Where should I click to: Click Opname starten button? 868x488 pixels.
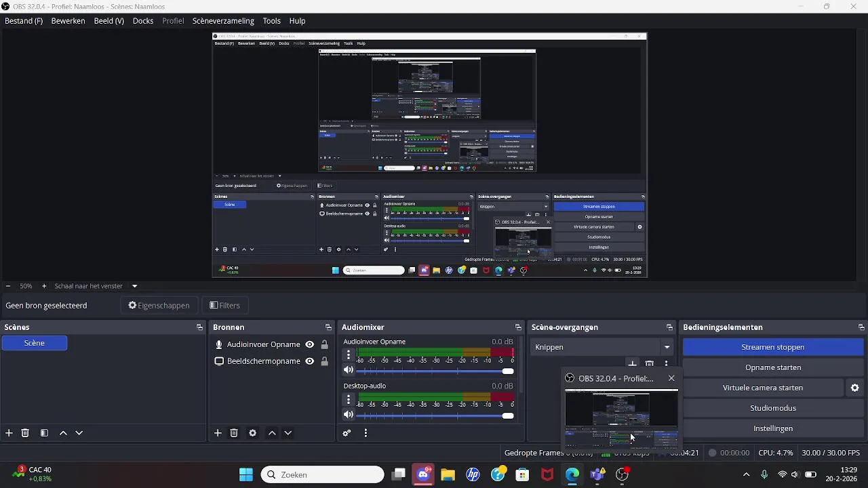pyautogui.click(x=772, y=367)
